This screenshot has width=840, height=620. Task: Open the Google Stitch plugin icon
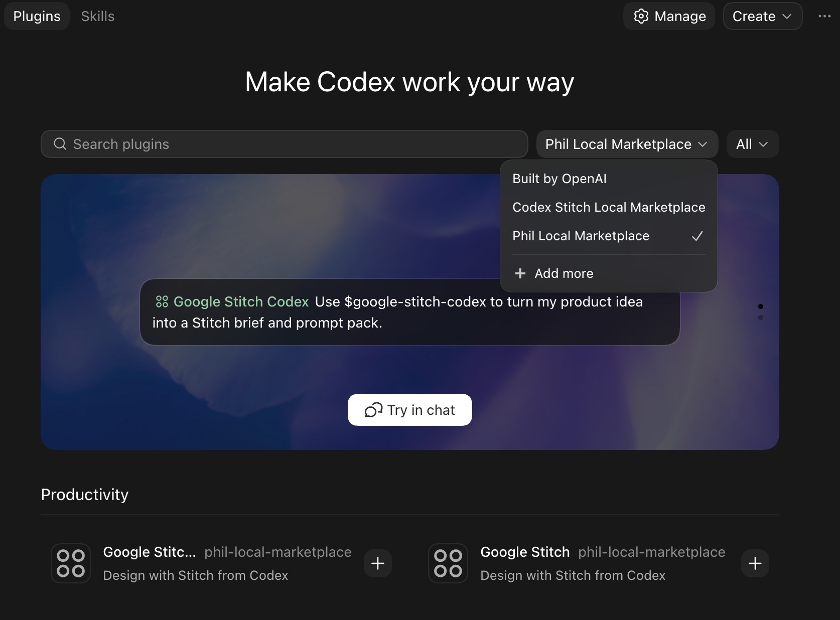coord(448,563)
